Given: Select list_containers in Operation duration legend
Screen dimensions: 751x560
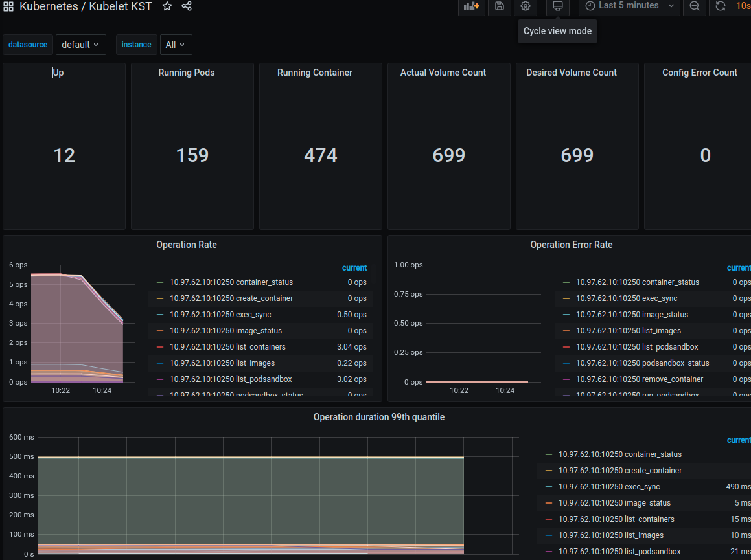Looking at the screenshot, I should [616, 519].
